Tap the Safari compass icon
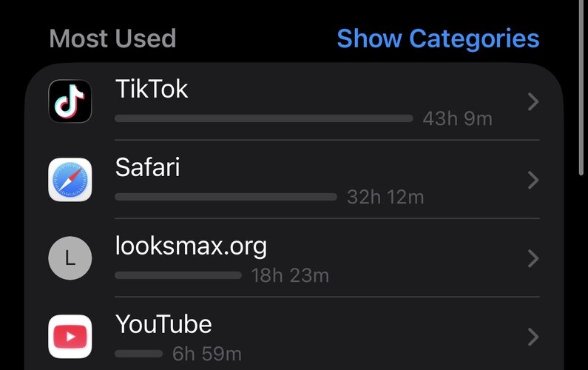 (70, 180)
